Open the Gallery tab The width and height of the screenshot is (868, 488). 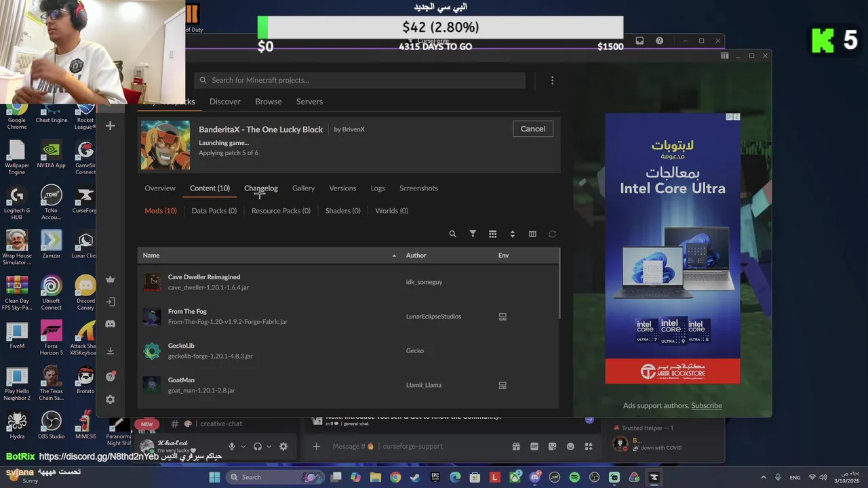pyautogui.click(x=303, y=188)
